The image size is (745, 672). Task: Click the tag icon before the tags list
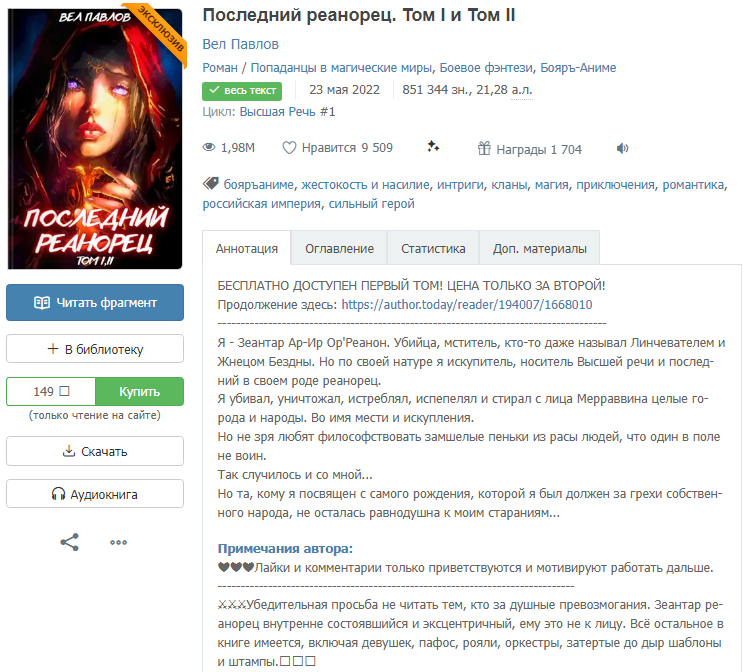210,184
